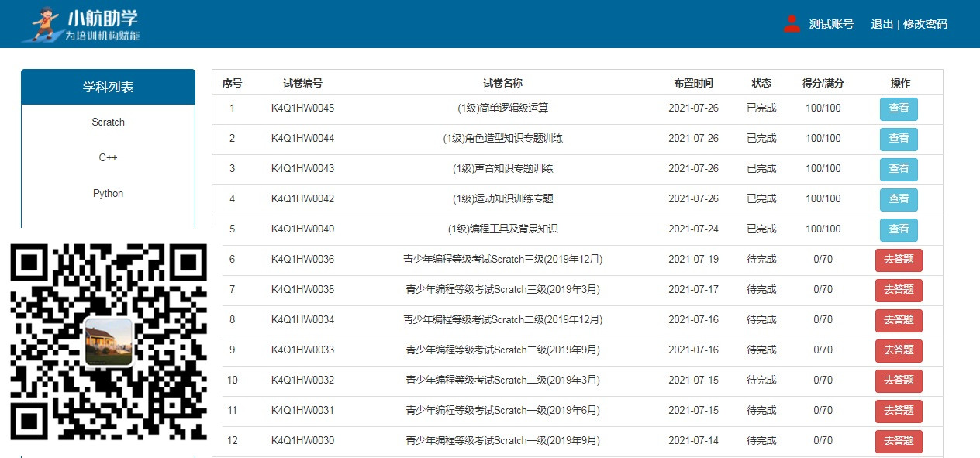Click paper code K4Q1HW0040
980x458 pixels.
(x=302, y=229)
